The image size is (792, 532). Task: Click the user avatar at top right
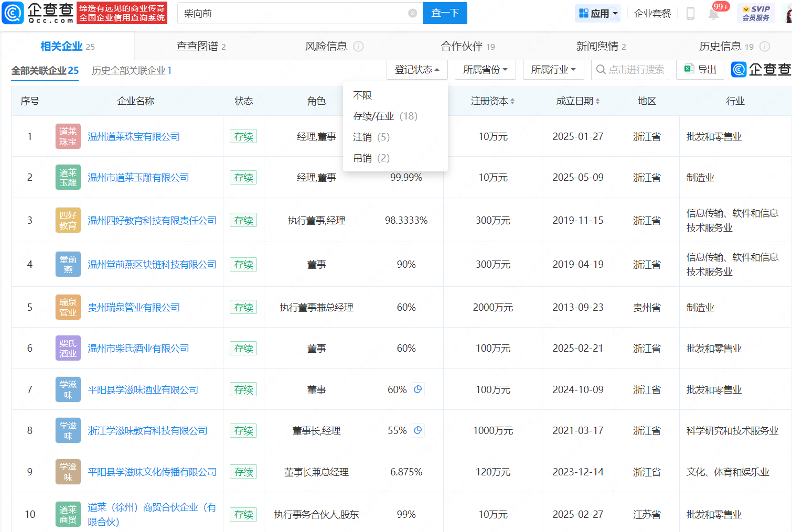pyautogui.click(x=788, y=14)
